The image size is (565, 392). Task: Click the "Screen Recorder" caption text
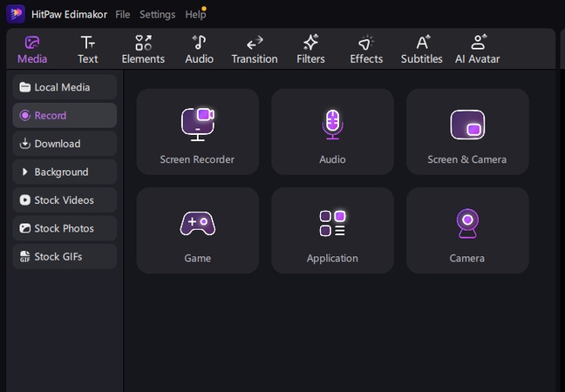(x=197, y=159)
